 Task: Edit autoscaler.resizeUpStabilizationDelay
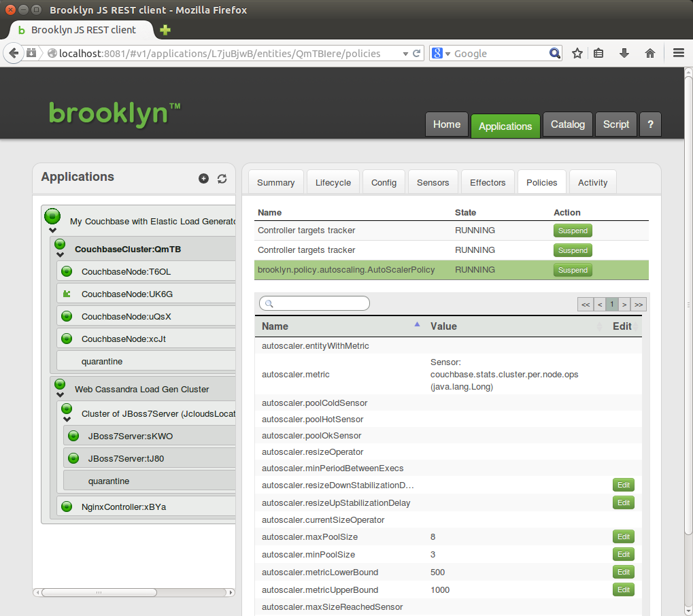(624, 502)
